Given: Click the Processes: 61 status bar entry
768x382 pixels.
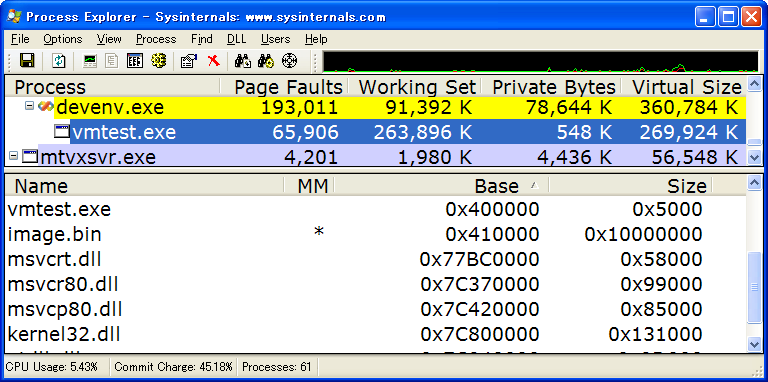Looking at the screenshot, I should 277,366.
